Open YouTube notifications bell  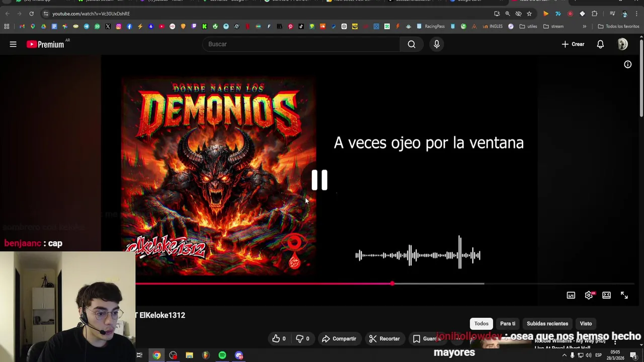point(600,44)
